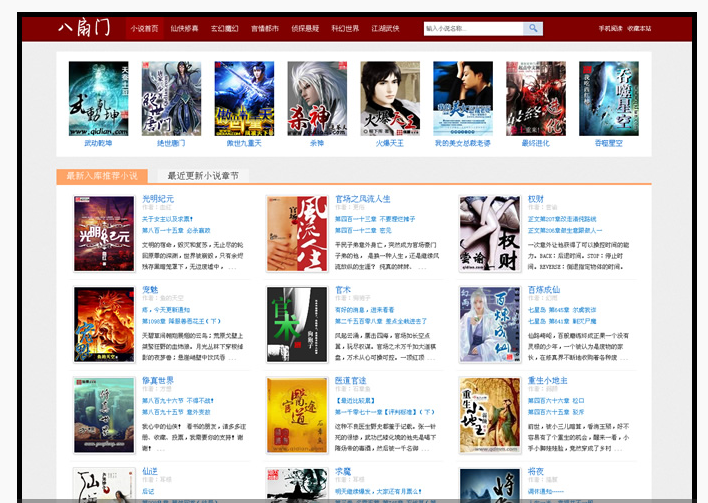
Task: Click the 武动乾坤 title link under its cover
Action: (98, 143)
